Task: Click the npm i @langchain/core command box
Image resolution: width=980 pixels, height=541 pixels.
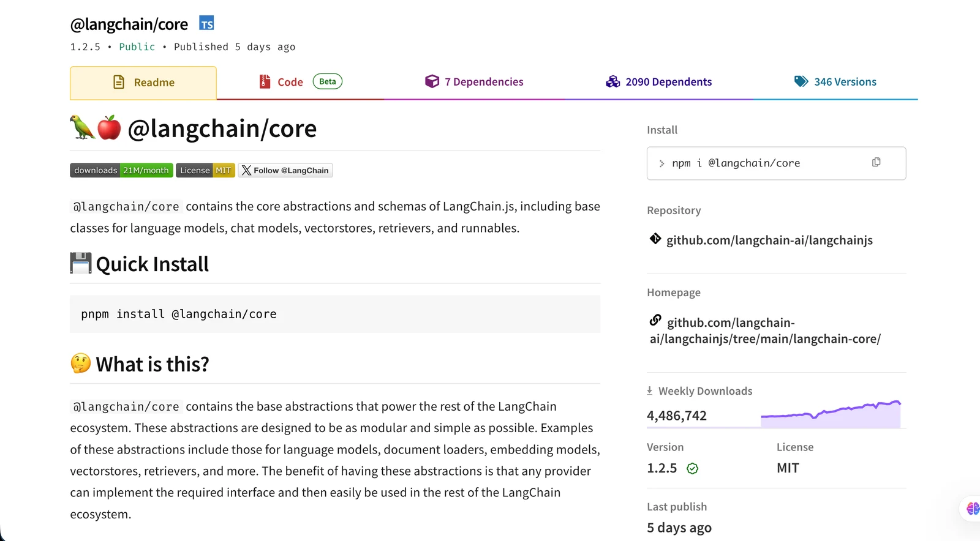Action: coord(776,163)
